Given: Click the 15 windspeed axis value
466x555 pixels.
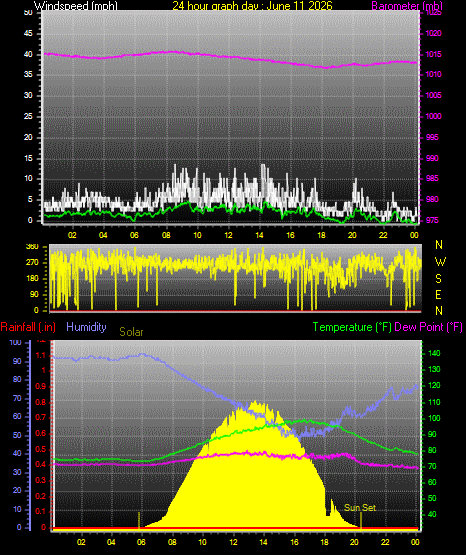Looking at the screenshot, I should pyautogui.click(x=28, y=158).
